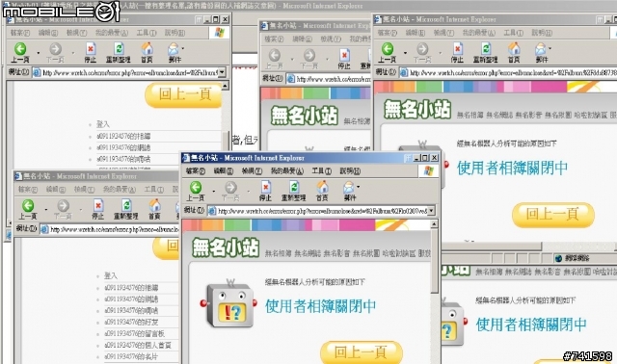Open the 我的最愛(A) menu in the front window

[x=287, y=171]
